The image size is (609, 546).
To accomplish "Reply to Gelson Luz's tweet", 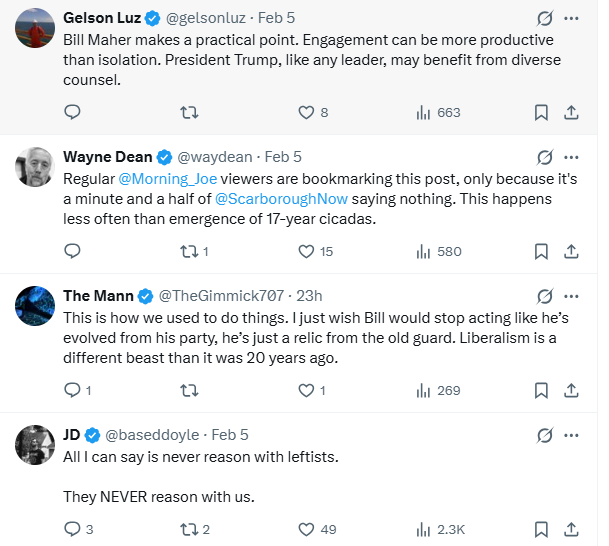I will coord(72,113).
